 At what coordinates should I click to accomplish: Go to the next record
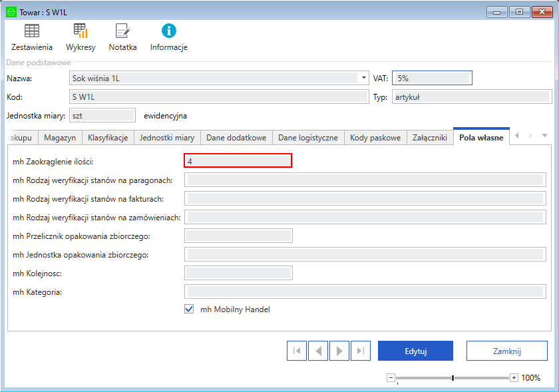click(339, 351)
